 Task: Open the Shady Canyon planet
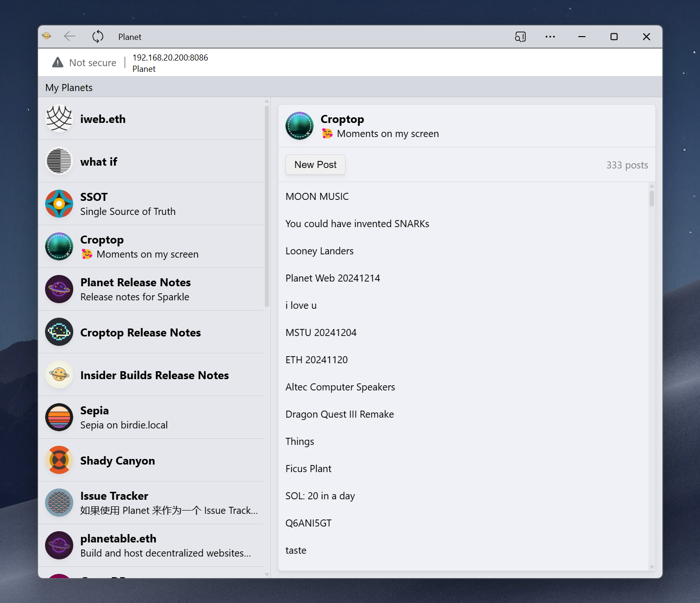point(117,460)
